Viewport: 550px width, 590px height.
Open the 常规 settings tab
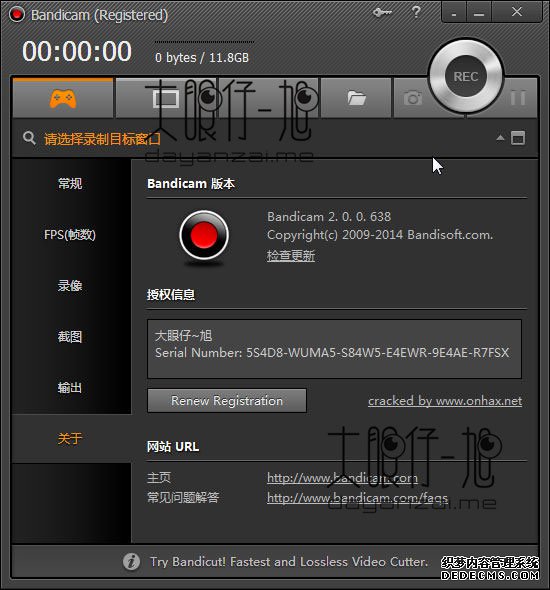coord(70,184)
